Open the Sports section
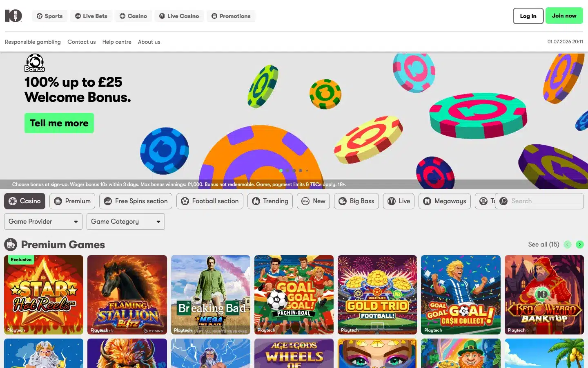 tap(50, 16)
